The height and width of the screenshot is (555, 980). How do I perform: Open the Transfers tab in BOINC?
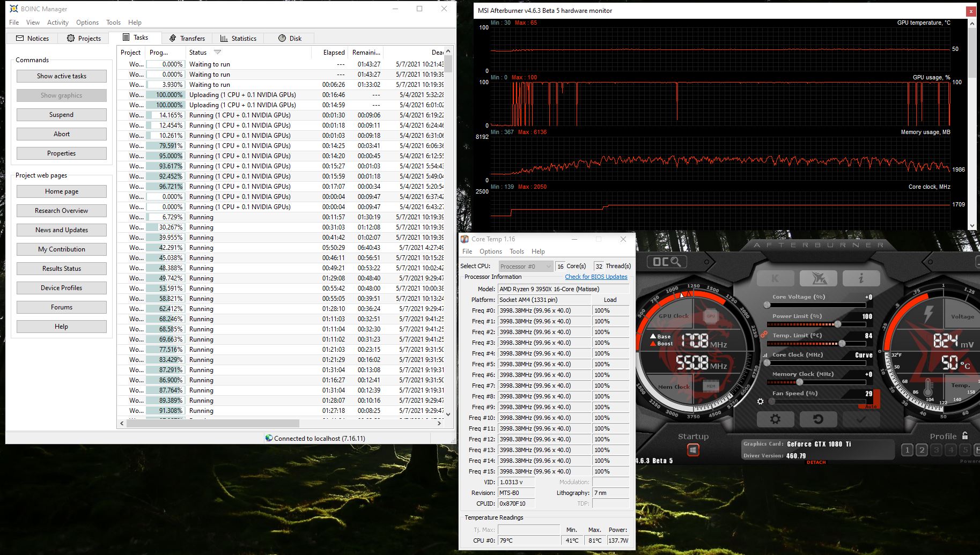[x=187, y=38]
